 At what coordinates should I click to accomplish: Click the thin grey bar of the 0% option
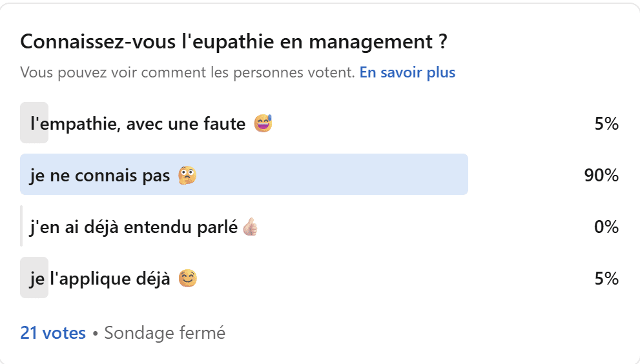click(21, 226)
